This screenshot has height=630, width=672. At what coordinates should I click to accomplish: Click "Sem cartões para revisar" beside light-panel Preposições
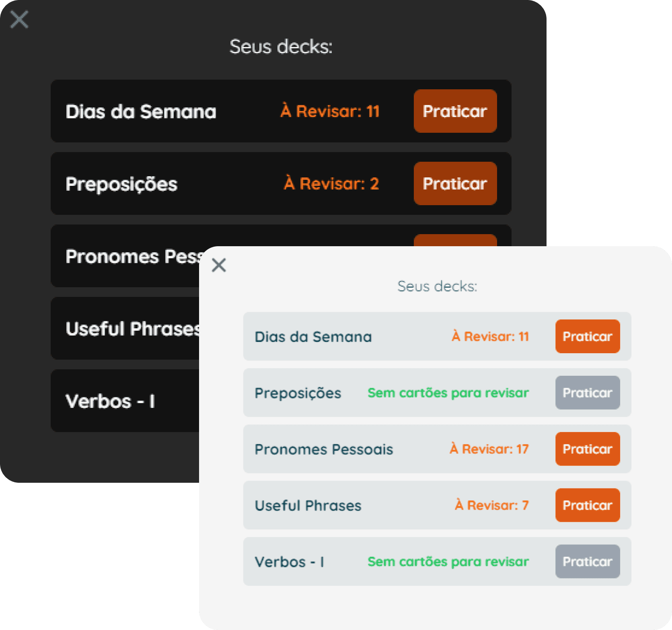448,393
